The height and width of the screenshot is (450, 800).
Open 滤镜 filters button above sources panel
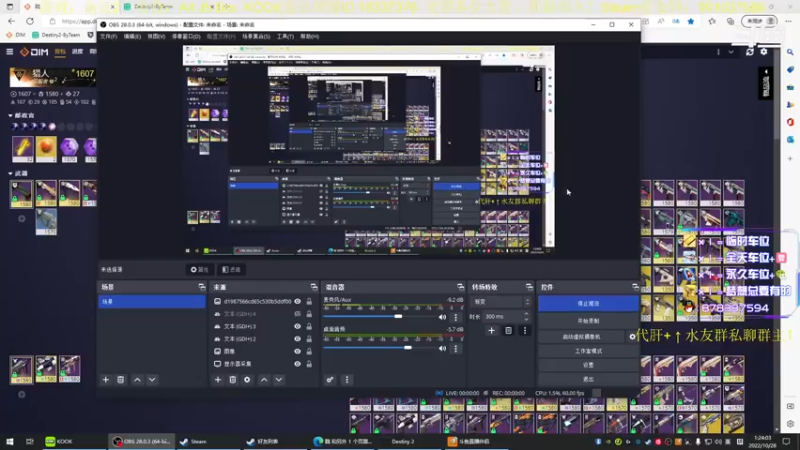(x=231, y=269)
